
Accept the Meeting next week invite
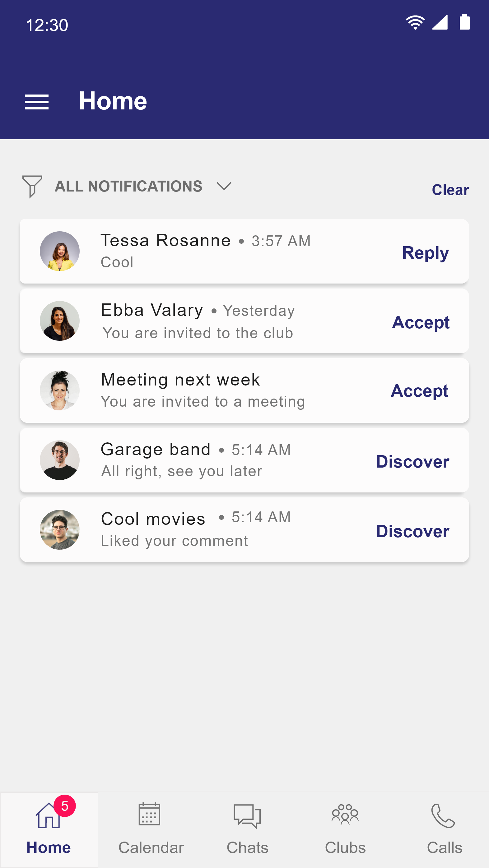420,391
